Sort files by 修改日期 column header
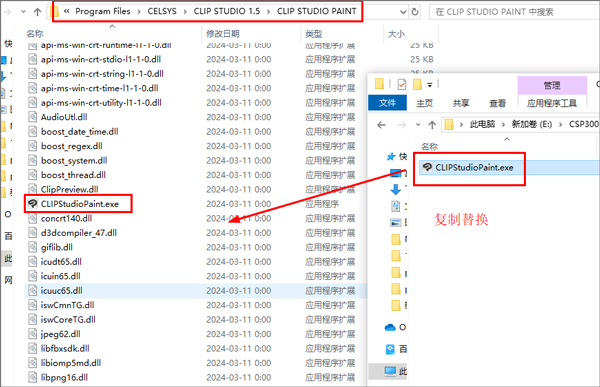Screen dimensions: 600x387 pos(223,34)
